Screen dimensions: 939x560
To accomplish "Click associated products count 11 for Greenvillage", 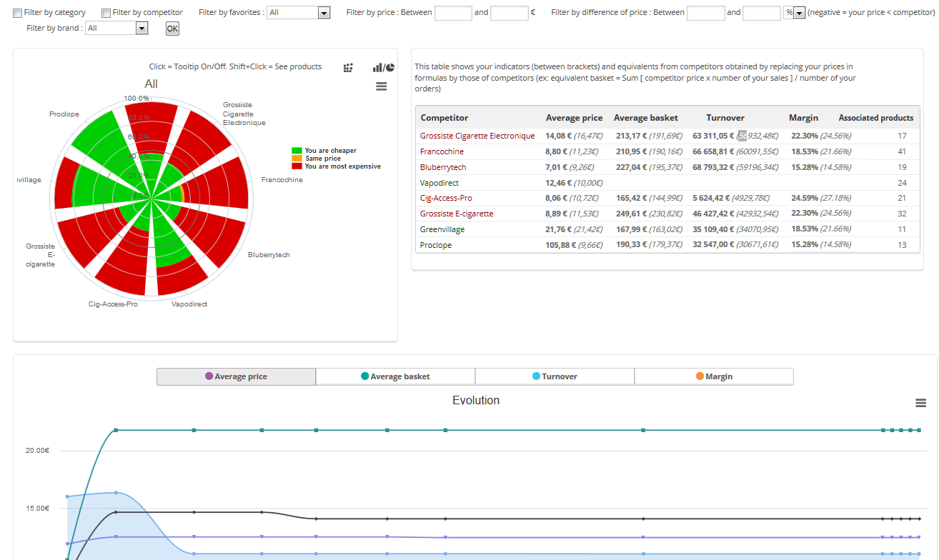I will point(902,229).
